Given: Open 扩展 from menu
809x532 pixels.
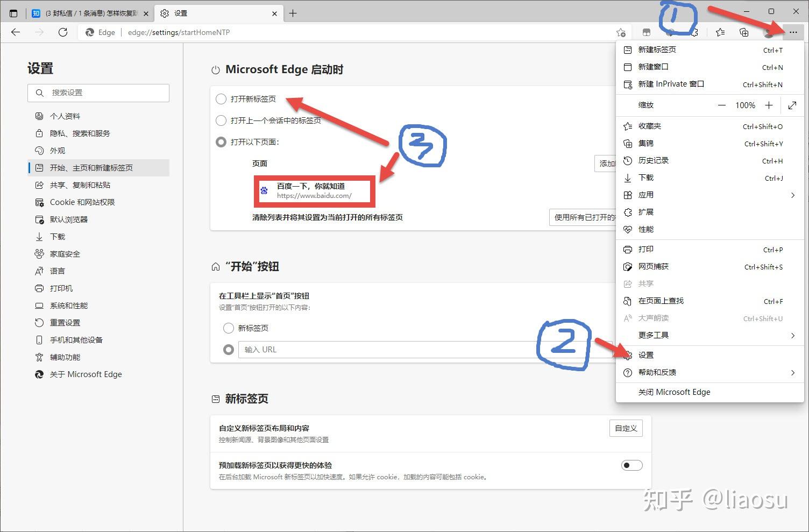Looking at the screenshot, I should click(x=709, y=212).
